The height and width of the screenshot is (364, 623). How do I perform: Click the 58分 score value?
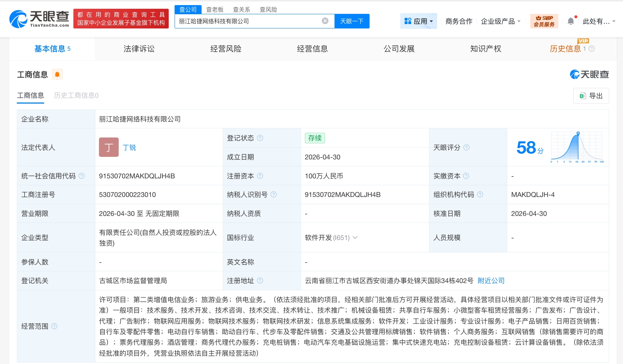530,148
